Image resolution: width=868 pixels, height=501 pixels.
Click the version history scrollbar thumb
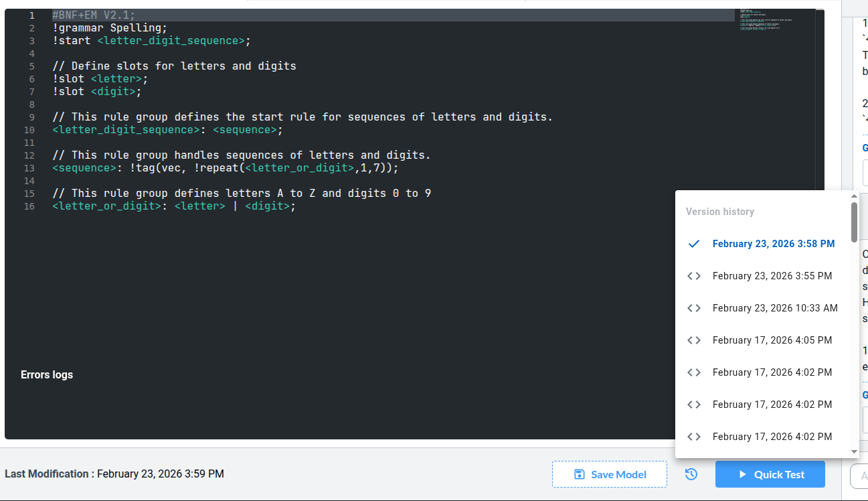tap(854, 221)
